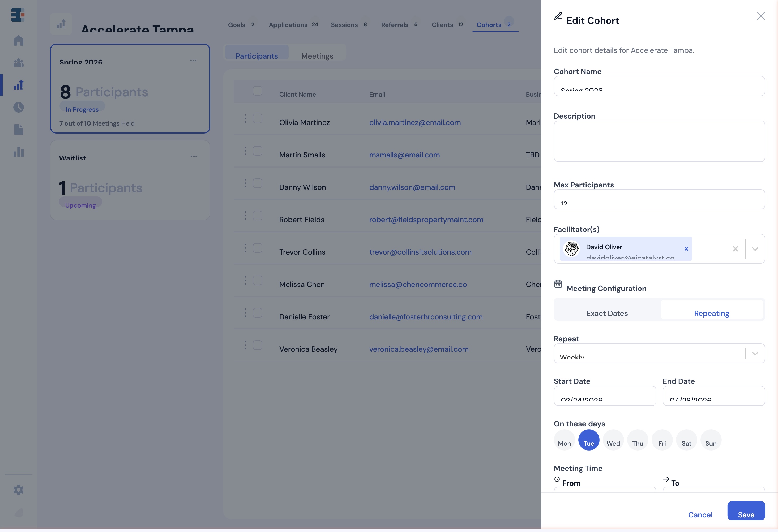The height and width of the screenshot is (532, 778).
Task: Open the documents icon in the sidebar
Action: [x=18, y=130]
